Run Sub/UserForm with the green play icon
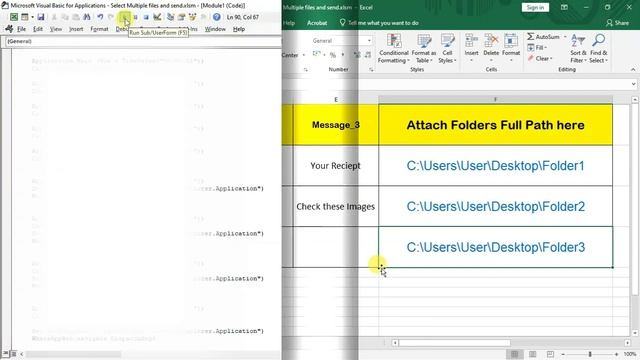 tap(125, 17)
